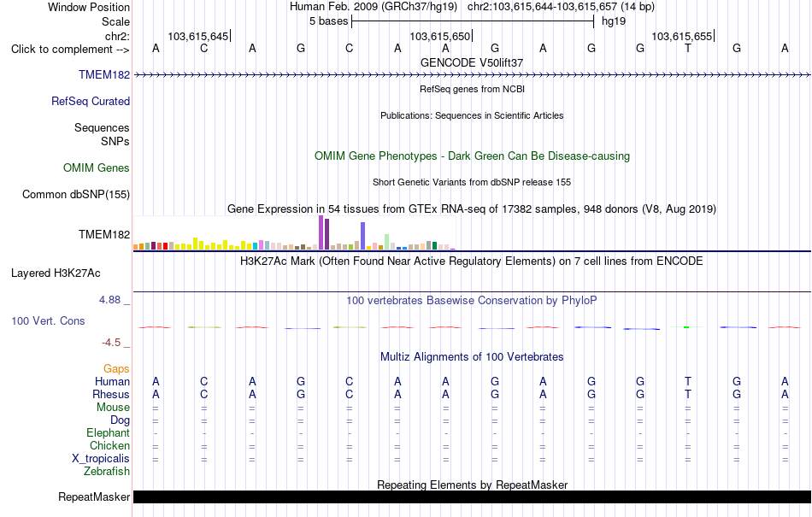
Task: Open the Layered H3K27Ac track label
Action: point(56,273)
